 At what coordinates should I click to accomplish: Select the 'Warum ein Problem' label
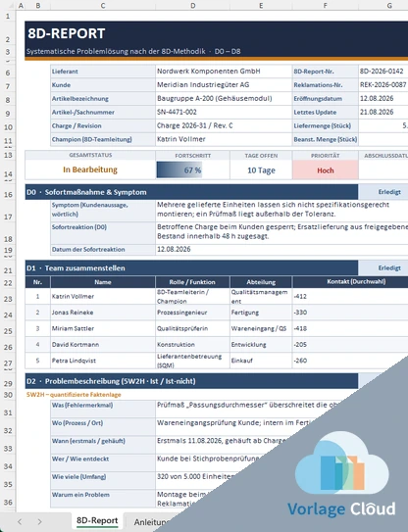(103, 499)
